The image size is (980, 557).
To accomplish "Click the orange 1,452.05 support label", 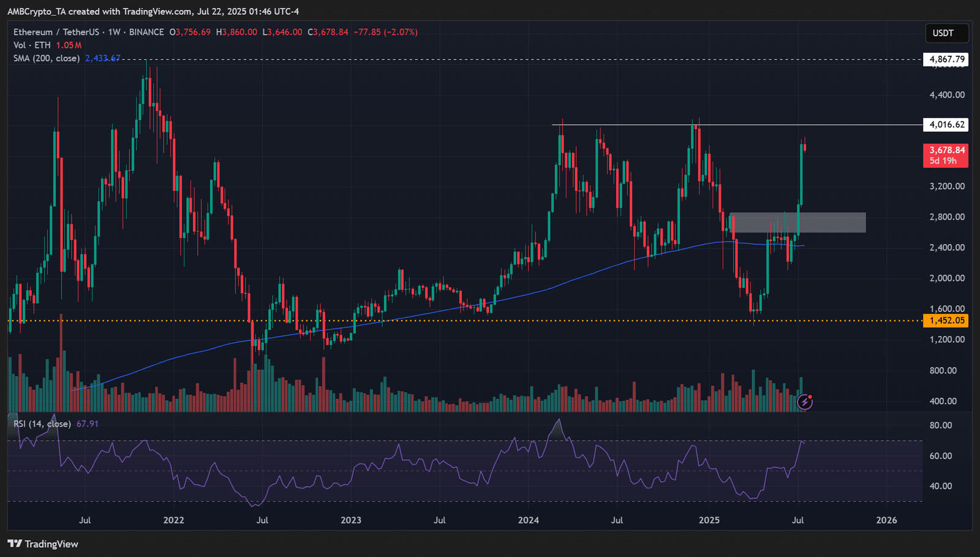I will (946, 320).
